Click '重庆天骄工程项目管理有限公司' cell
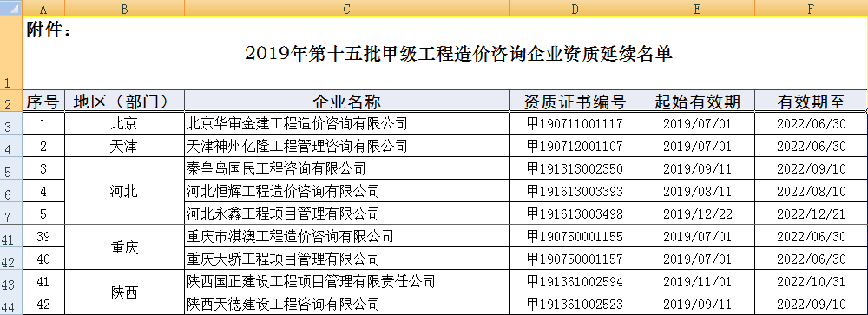 pos(346,259)
